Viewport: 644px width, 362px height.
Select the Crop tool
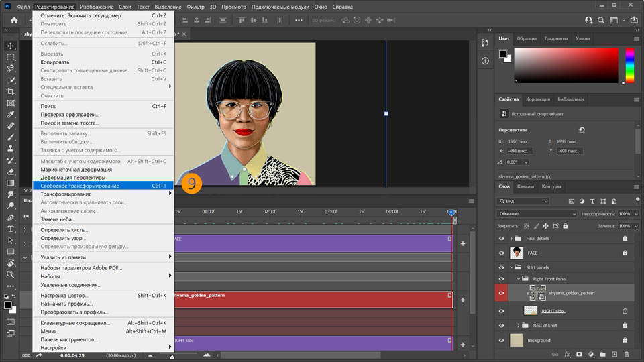[11, 91]
